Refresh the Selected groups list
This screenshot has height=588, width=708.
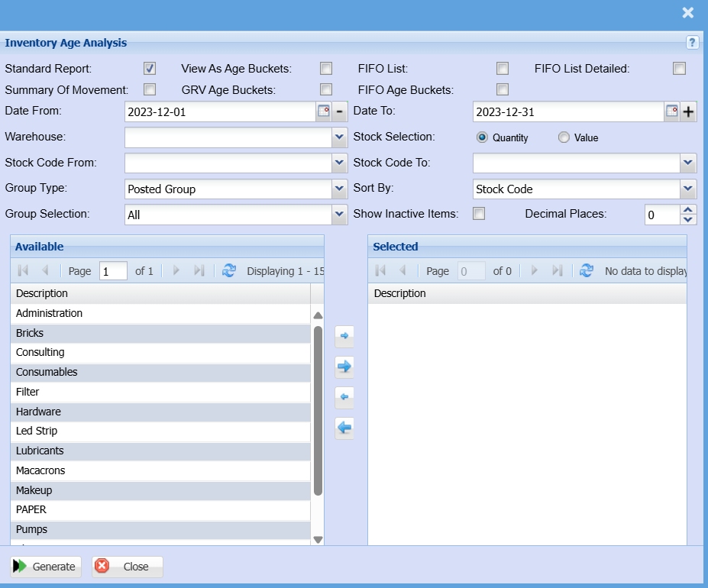click(586, 270)
